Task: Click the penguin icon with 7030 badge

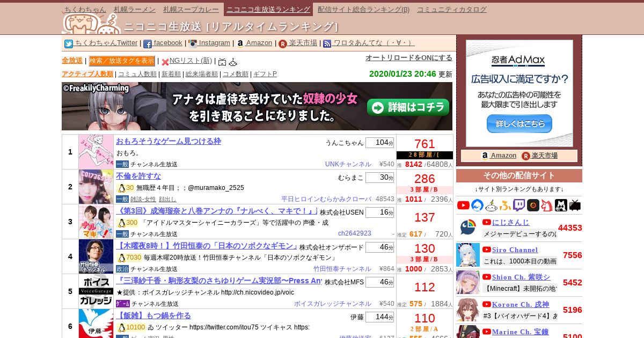Action: 121,258
